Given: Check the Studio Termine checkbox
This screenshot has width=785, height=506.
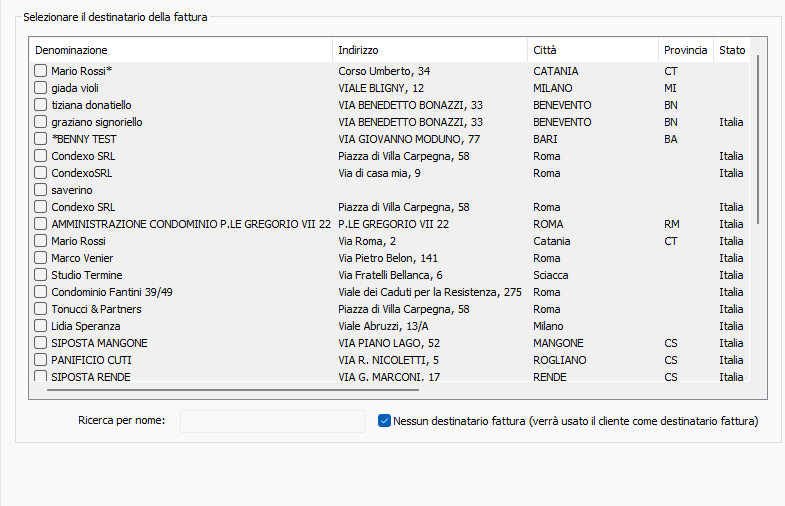Looking at the screenshot, I should (x=41, y=275).
